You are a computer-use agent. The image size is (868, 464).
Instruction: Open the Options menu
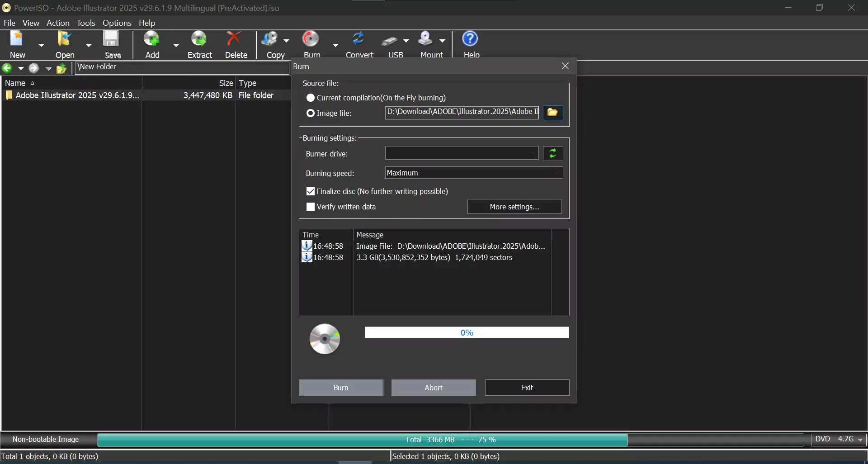coord(117,23)
